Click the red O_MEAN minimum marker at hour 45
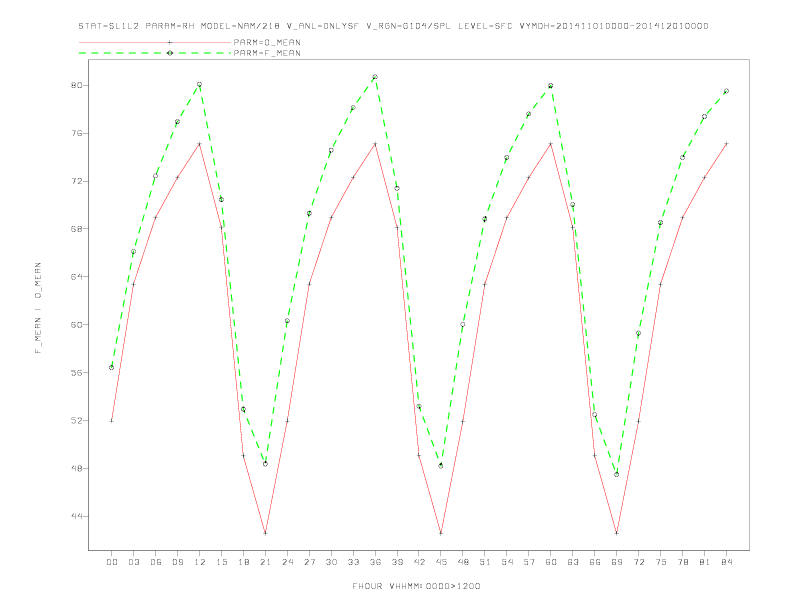 [x=441, y=533]
